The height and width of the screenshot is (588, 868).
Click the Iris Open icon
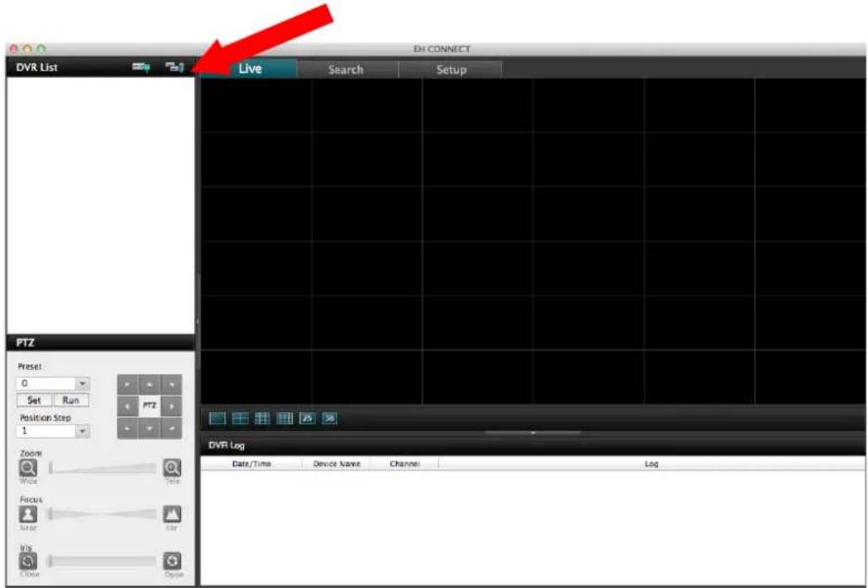click(172, 561)
